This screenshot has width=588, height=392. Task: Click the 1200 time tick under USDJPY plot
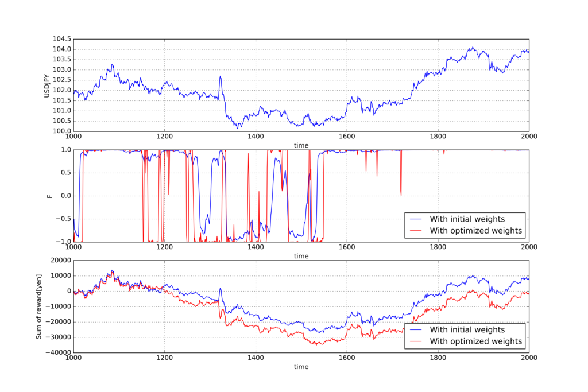[x=164, y=137]
